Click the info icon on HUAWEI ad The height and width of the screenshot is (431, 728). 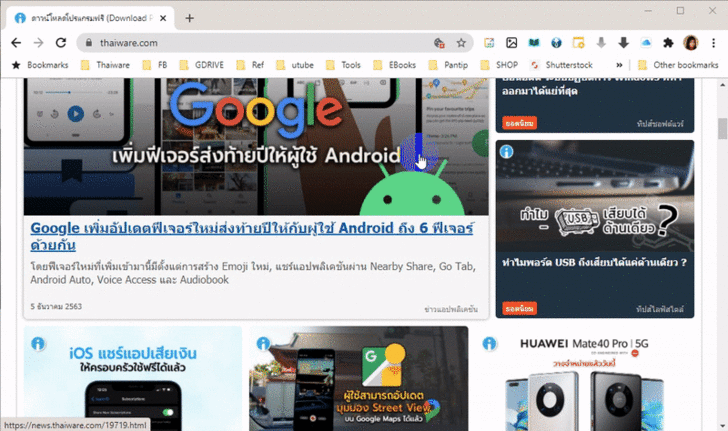click(x=489, y=344)
